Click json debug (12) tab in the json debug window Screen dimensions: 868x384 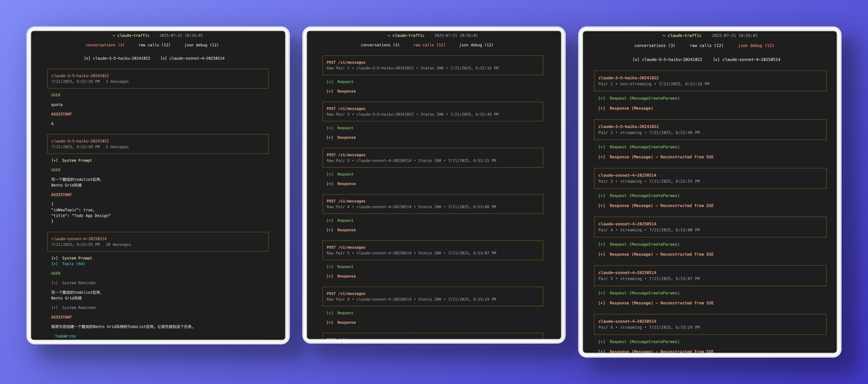[x=756, y=45]
